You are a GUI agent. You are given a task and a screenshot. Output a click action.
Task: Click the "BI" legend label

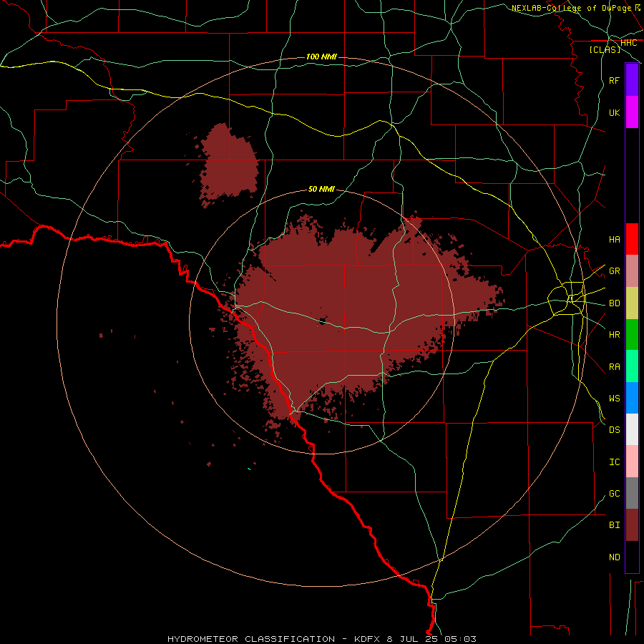click(x=614, y=525)
